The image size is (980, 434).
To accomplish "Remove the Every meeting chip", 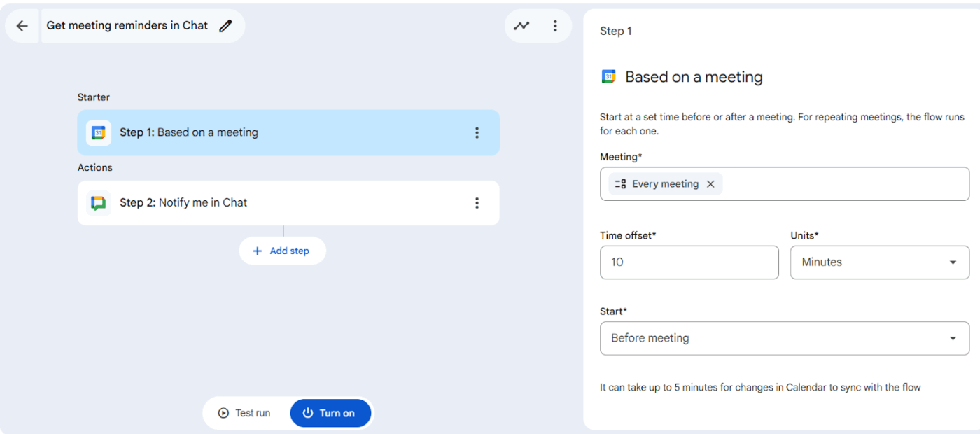I will tap(710, 183).
